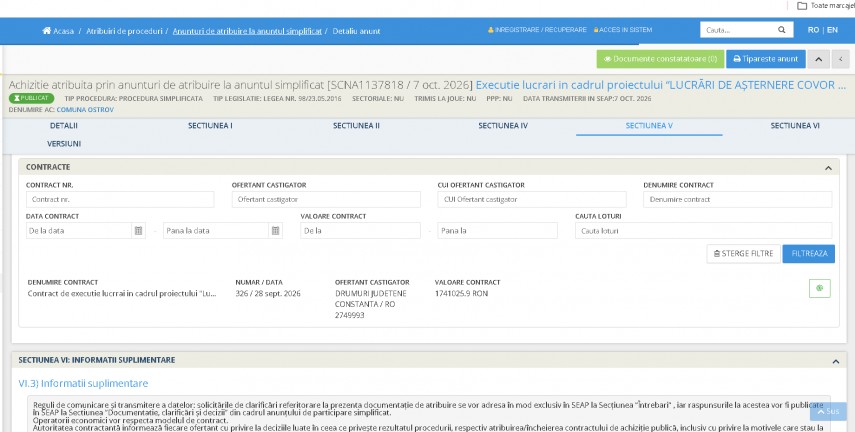Collapse the CONTRACTE panel chevron

pos(828,167)
